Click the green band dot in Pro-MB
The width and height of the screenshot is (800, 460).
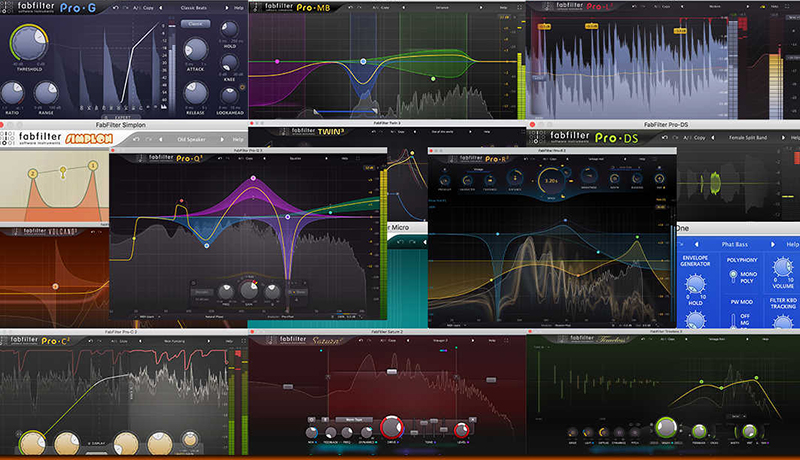[x=432, y=77]
